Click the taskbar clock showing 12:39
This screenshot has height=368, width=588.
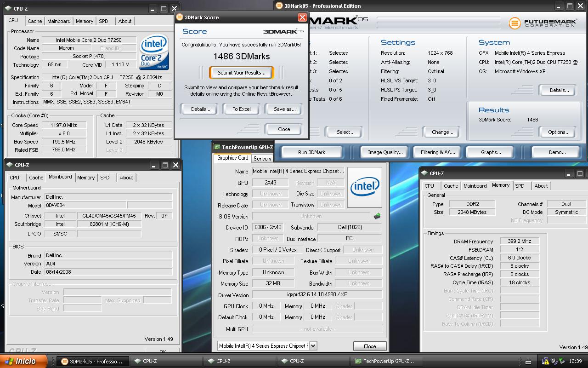(x=575, y=362)
